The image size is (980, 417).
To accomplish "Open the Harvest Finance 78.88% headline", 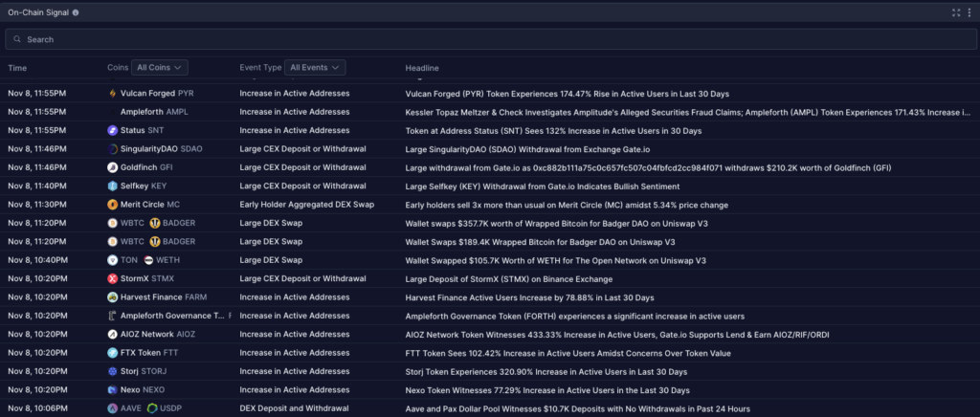I will [530, 297].
